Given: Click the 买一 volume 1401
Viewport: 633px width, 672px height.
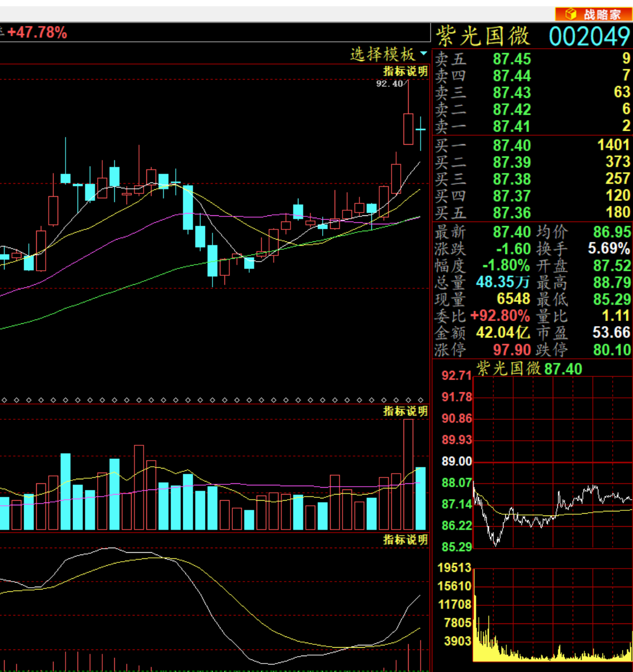Looking at the screenshot, I should pos(614,145).
